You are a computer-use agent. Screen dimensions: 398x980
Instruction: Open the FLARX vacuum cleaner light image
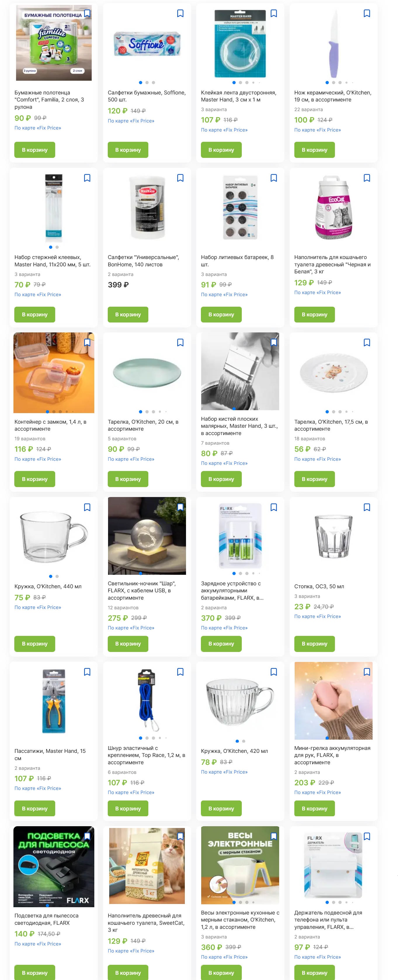coord(54,866)
